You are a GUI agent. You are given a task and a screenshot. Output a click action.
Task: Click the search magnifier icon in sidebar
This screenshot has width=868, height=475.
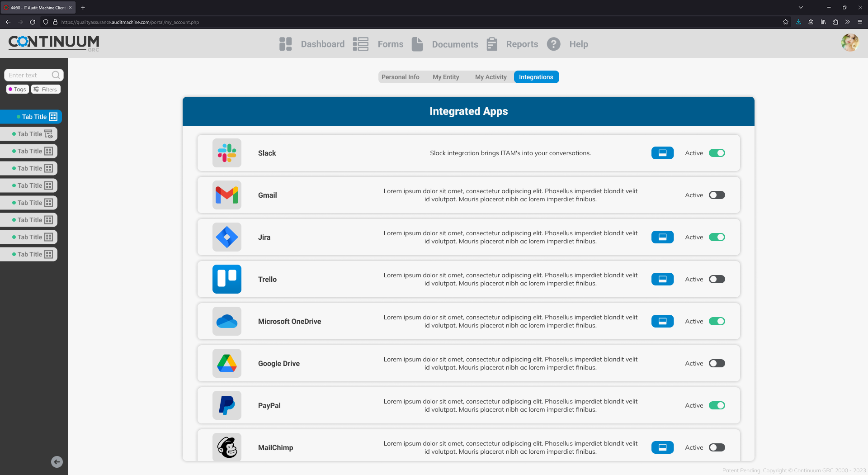pyautogui.click(x=56, y=75)
